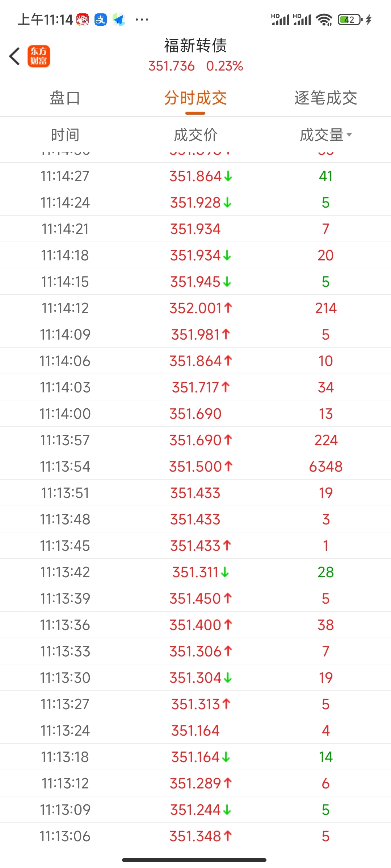Select the 分时成交 tab

pos(195,98)
